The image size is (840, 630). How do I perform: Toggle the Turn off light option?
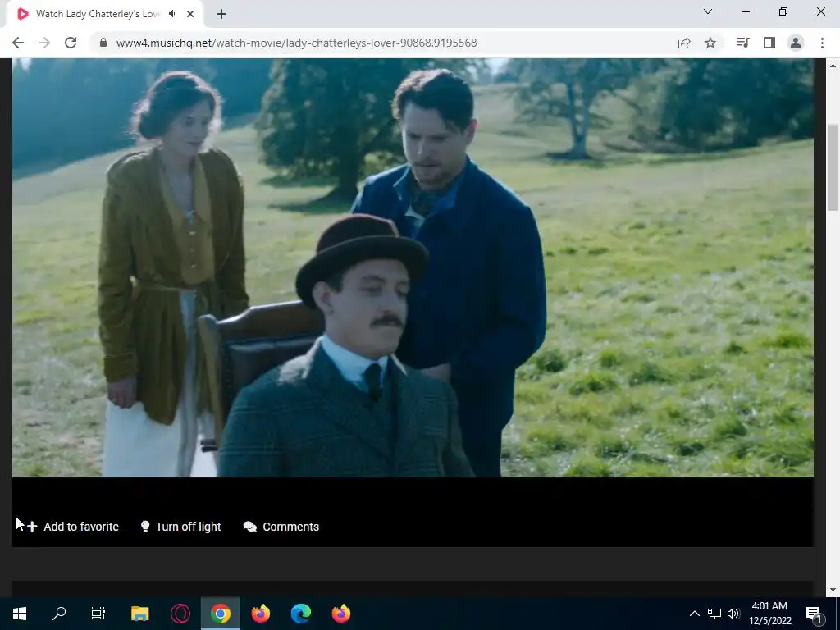tap(180, 527)
